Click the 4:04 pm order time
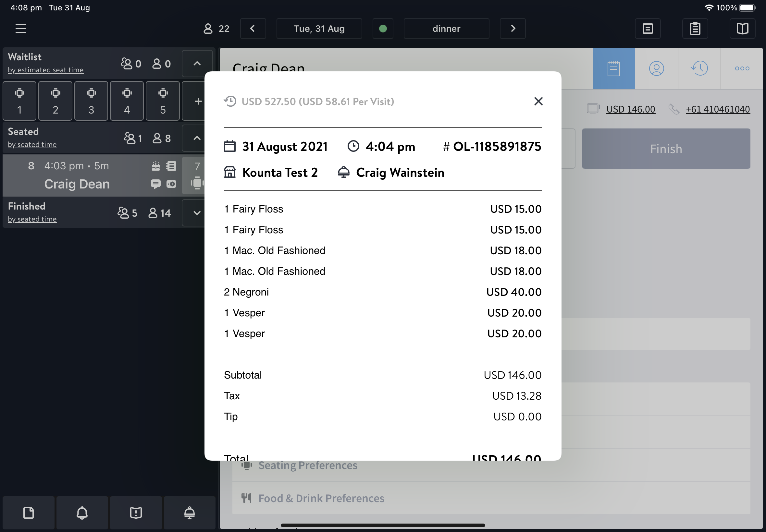The width and height of the screenshot is (766, 532). 390,146
